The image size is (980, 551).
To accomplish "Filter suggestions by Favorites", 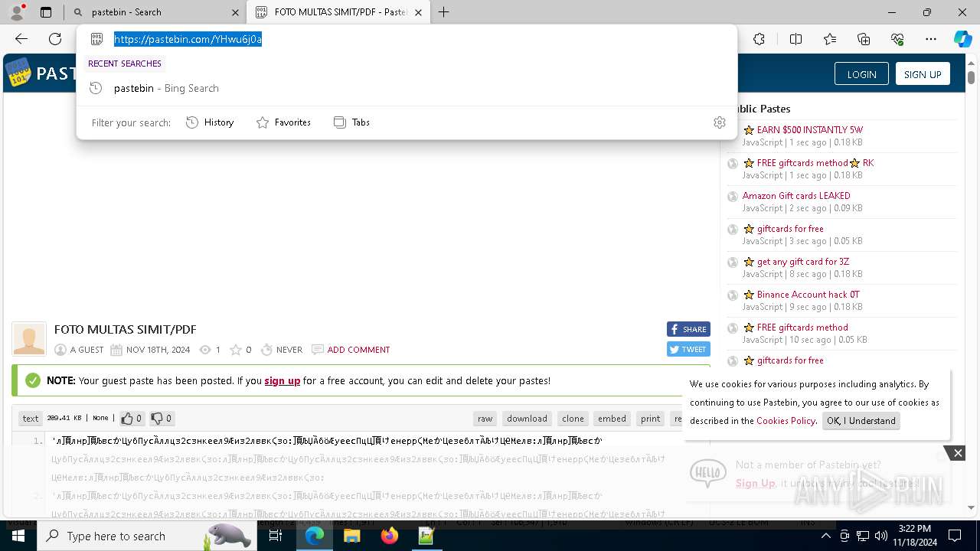I will pos(283,122).
